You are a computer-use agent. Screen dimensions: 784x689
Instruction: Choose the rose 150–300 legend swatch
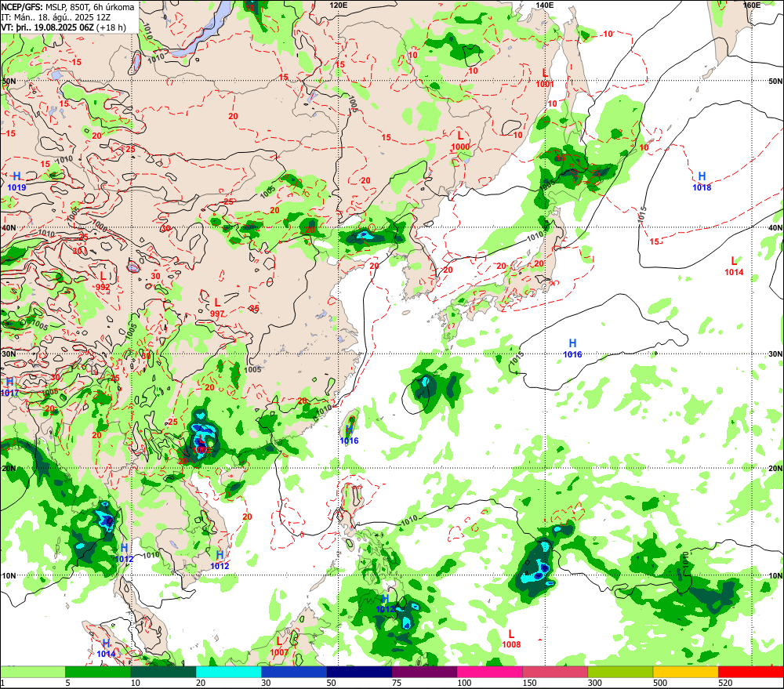pyautogui.click(x=555, y=672)
